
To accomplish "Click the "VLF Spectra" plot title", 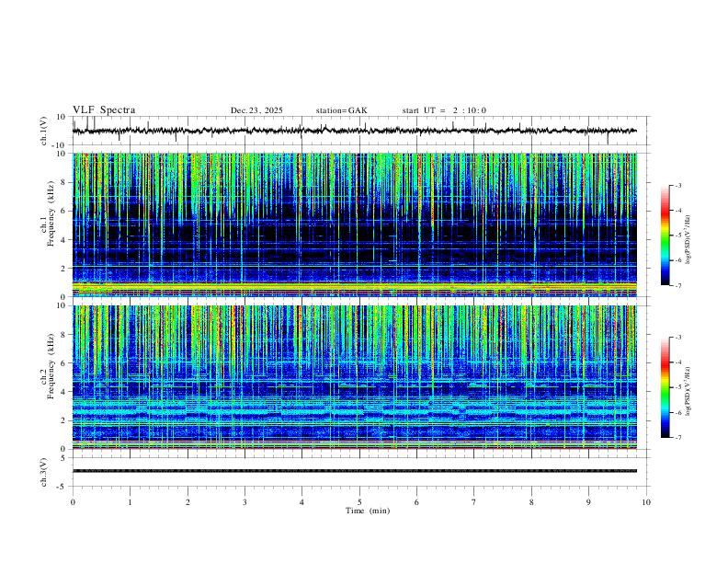I will pyautogui.click(x=104, y=110).
